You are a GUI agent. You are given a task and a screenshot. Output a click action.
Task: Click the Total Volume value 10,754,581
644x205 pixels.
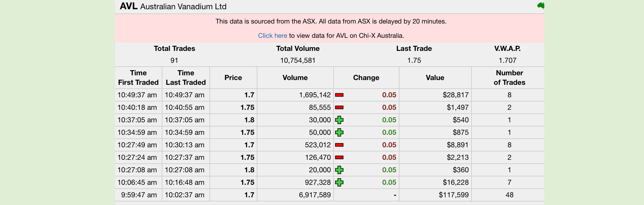298,60
